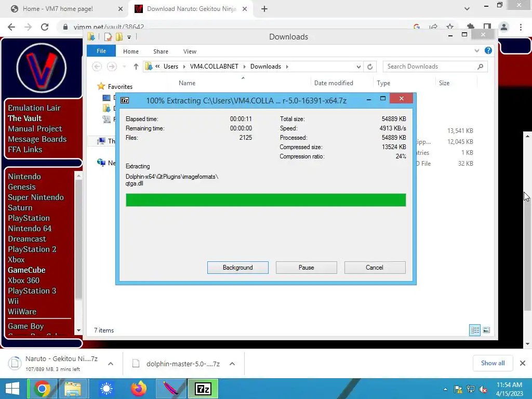Image resolution: width=532 pixels, height=399 pixels.
Task: Open Manual Project link
Action: [x=35, y=129]
